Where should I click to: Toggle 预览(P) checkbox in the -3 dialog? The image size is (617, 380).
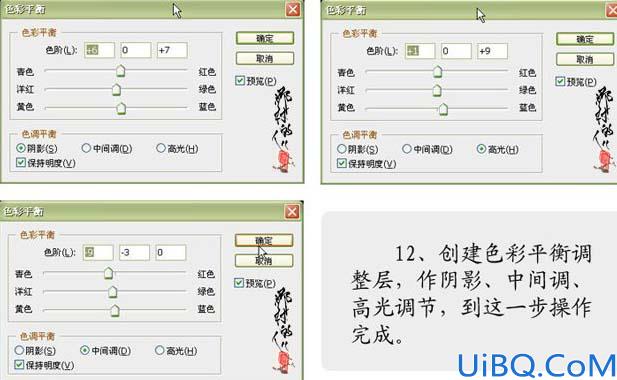238,283
